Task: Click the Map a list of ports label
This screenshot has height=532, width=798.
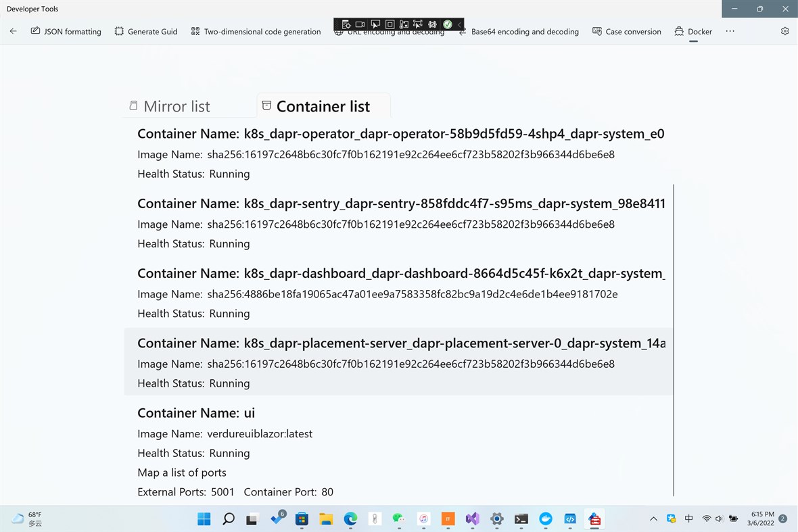Action: 182,473
